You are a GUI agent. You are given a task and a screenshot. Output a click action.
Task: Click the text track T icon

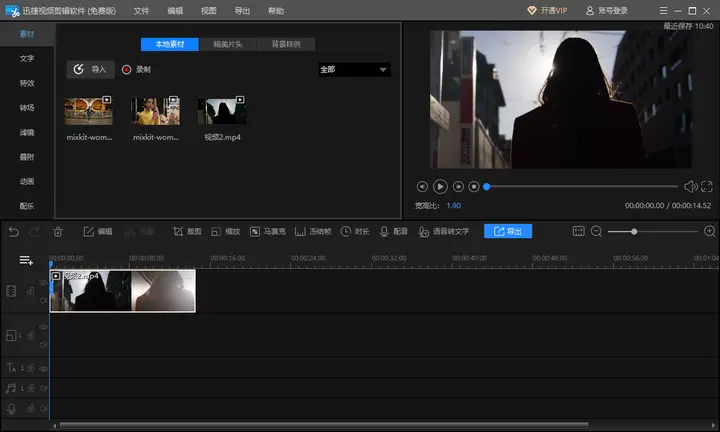pyautogui.click(x=11, y=368)
